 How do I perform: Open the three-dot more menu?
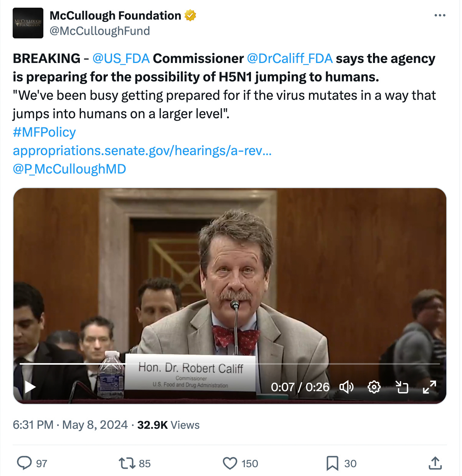(440, 15)
